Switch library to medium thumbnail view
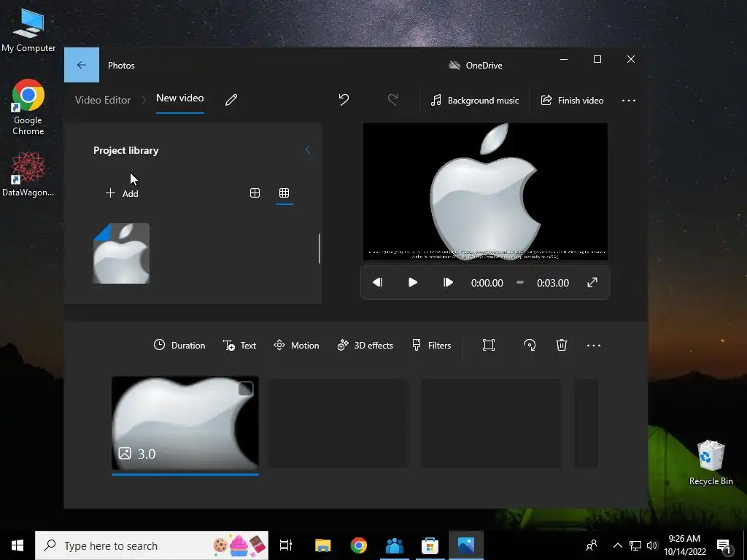The image size is (747, 560). coord(255,192)
